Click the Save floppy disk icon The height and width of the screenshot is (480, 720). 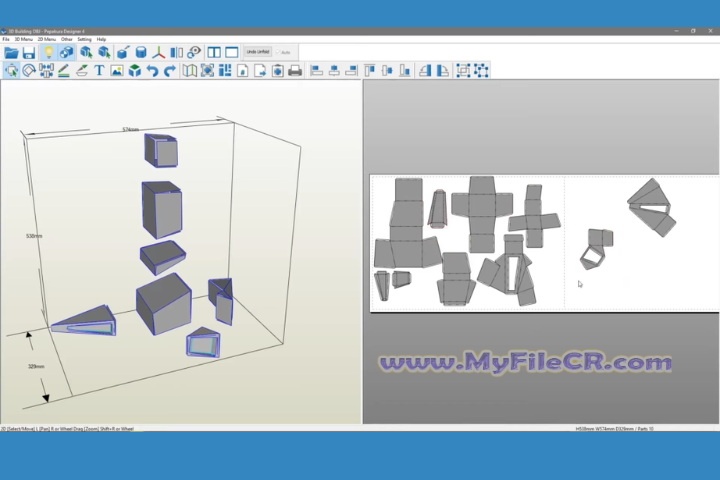tap(29, 52)
